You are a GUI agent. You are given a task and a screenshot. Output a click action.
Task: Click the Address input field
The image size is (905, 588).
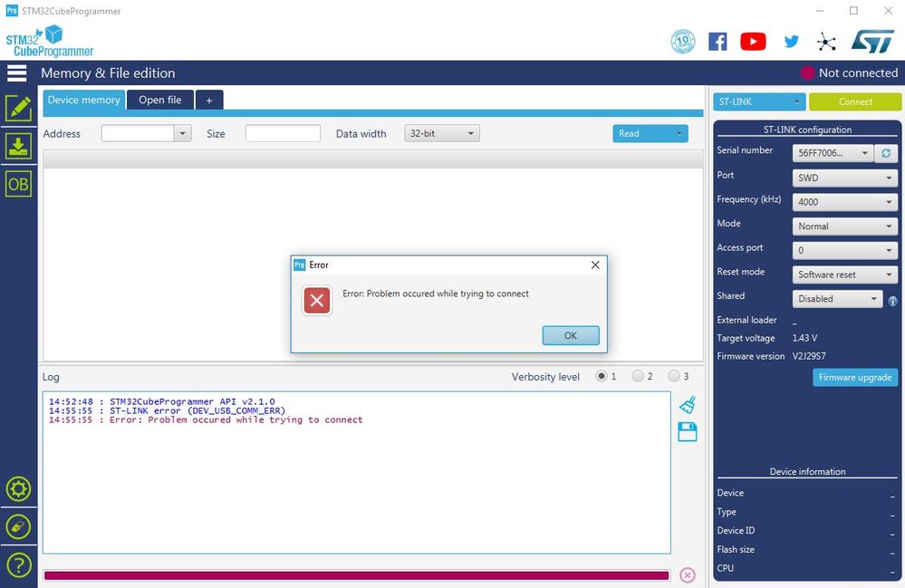138,133
